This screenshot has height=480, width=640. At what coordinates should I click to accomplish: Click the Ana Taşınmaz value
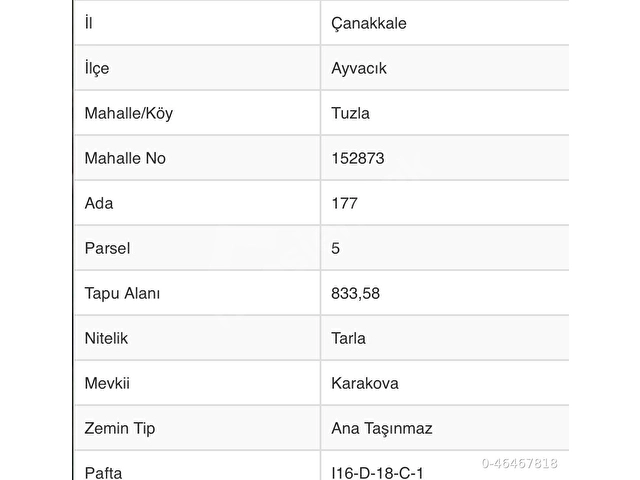pyautogui.click(x=382, y=429)
